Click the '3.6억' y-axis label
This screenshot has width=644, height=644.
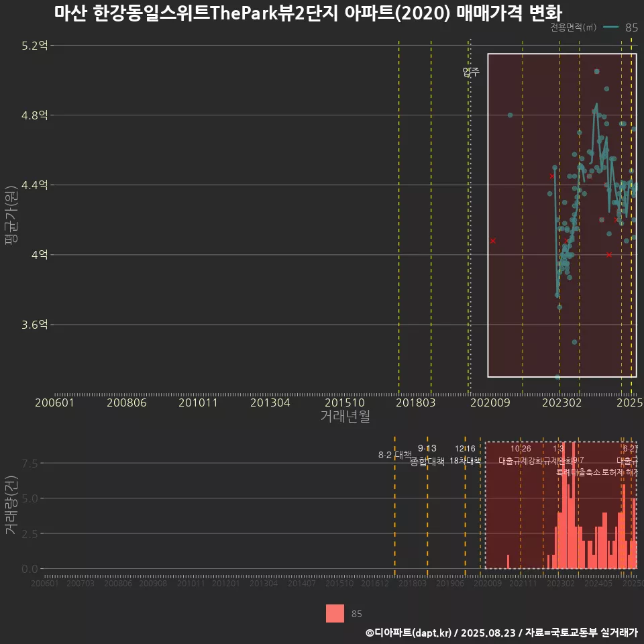click(35, 325)
